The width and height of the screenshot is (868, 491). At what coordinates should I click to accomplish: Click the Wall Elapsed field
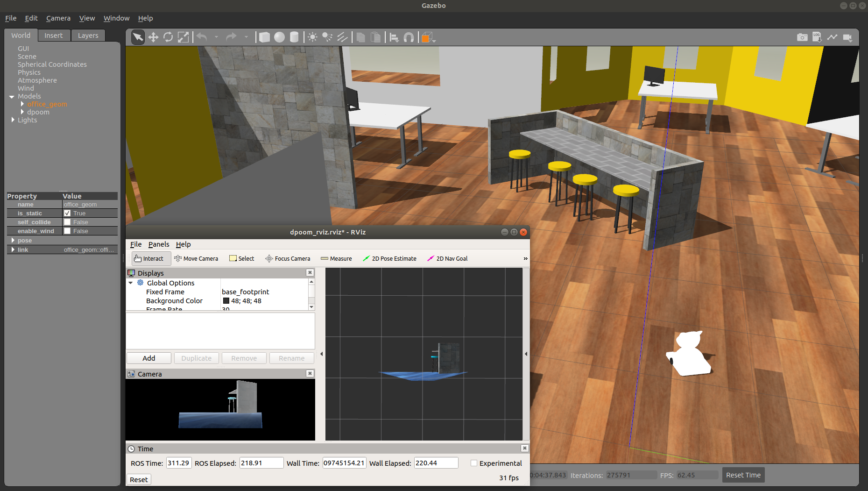436,463
